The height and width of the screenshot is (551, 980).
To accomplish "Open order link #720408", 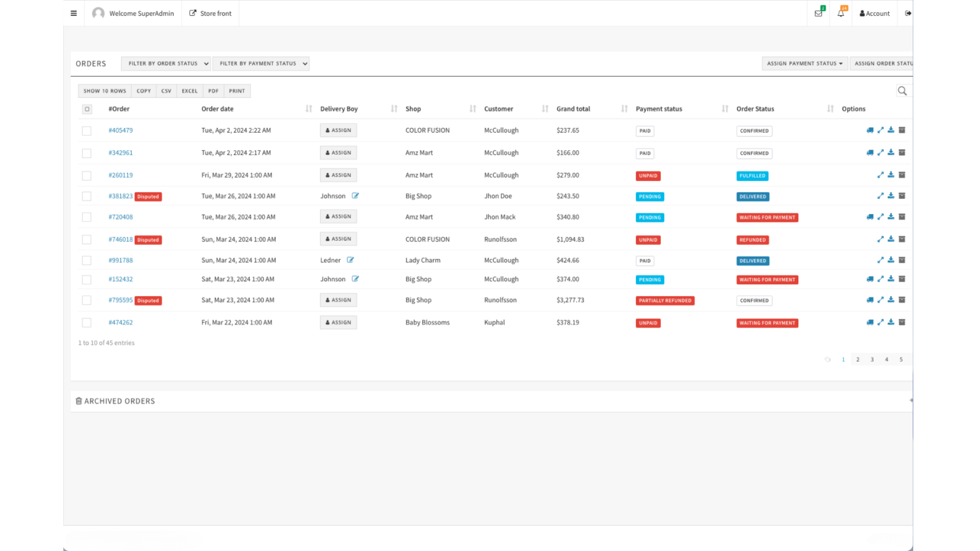I will 120,217.
